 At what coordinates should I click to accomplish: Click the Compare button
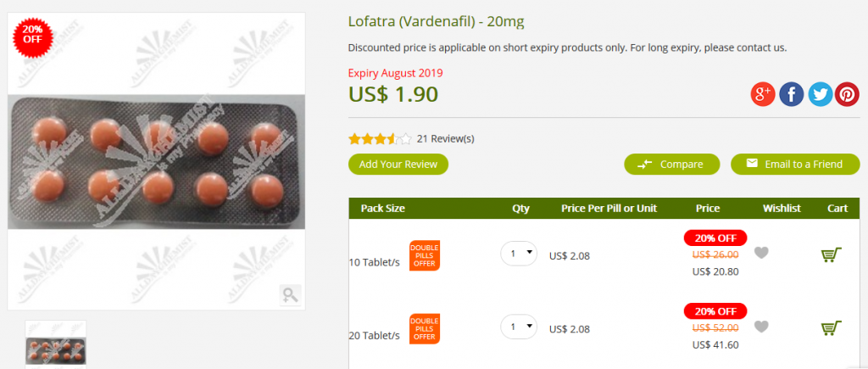[x=672, y=164]
